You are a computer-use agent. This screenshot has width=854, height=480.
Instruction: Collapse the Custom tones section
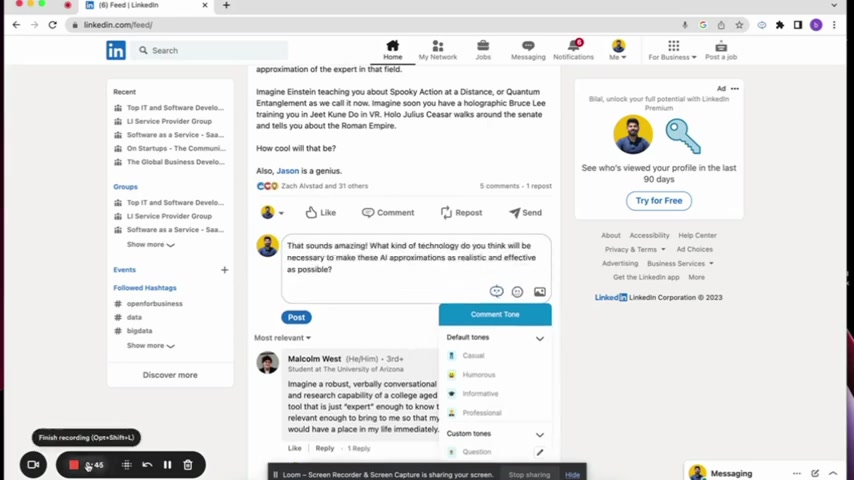(539, 435)
